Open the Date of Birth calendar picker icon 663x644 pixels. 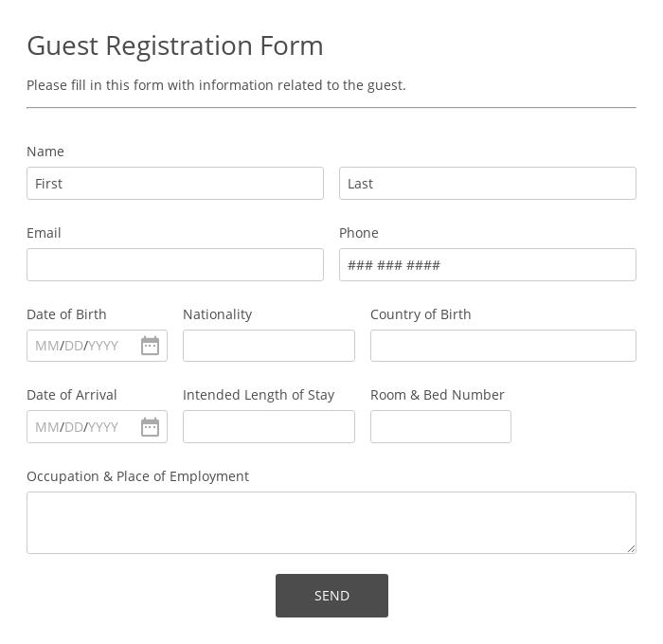(150, 346)
